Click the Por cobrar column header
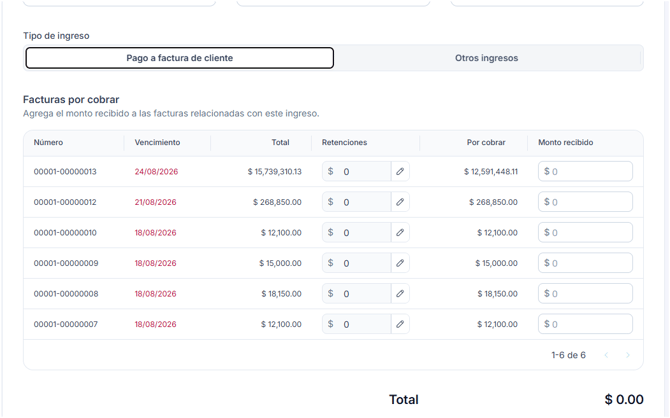This screenshot has height=418, width=670. tap(486, 142)
